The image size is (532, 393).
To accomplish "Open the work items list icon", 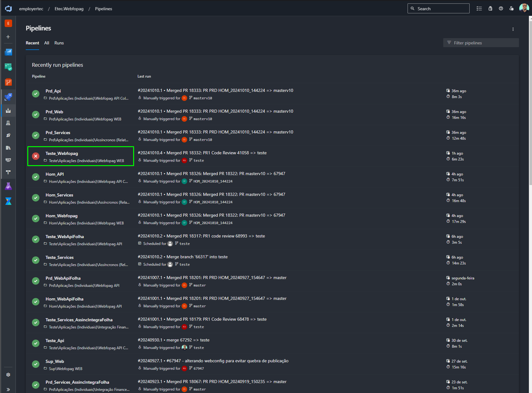I will click(480, 9).
